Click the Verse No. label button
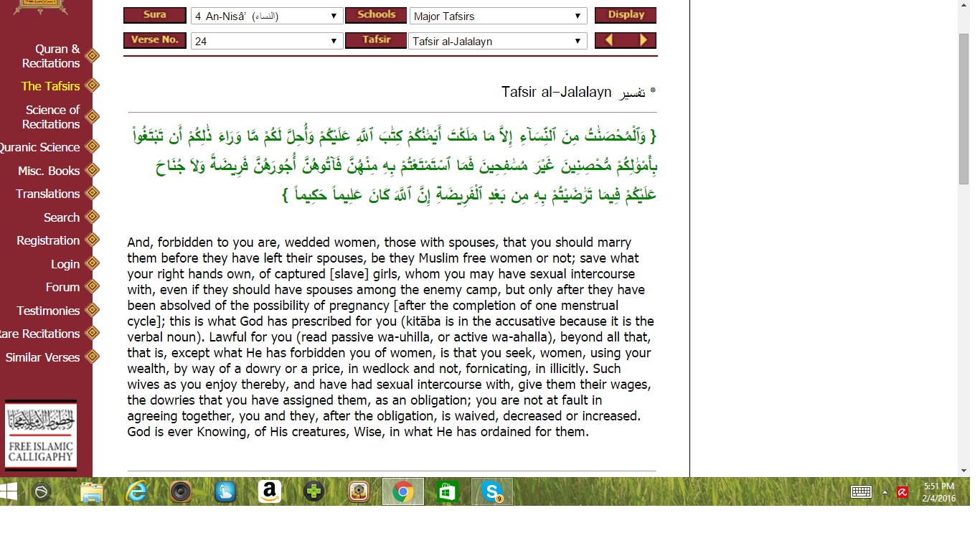The height and width of the screenshot is (551, 980). click(155, 40)
